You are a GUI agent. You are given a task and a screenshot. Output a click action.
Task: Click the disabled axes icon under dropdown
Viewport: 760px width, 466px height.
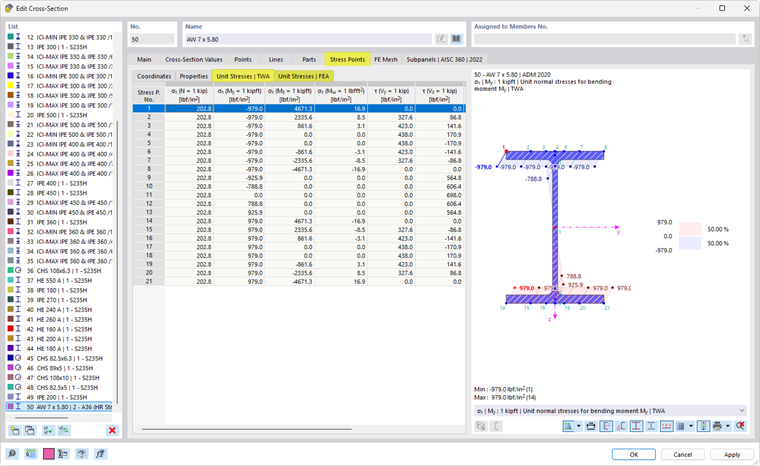click(x=481, y=426)
